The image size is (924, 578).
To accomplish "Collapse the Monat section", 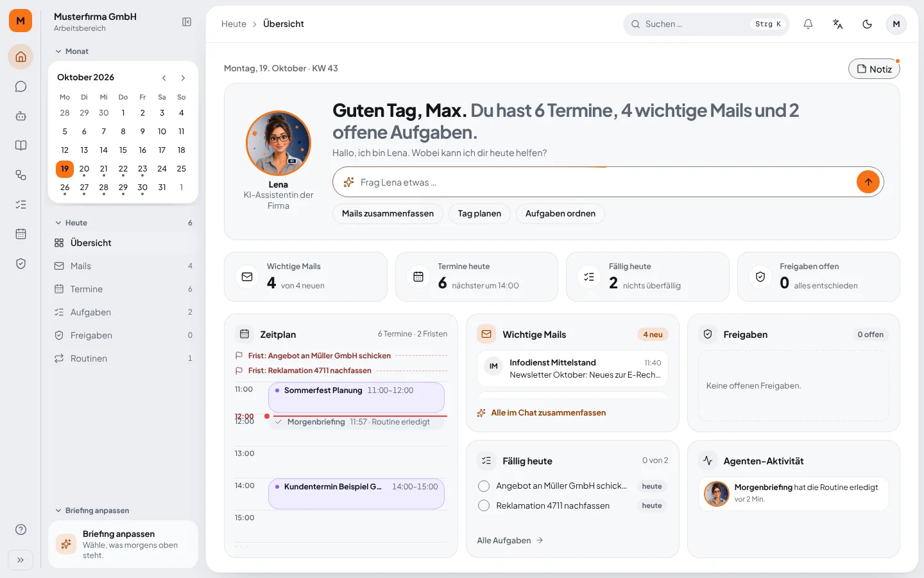I will (72, 51).
